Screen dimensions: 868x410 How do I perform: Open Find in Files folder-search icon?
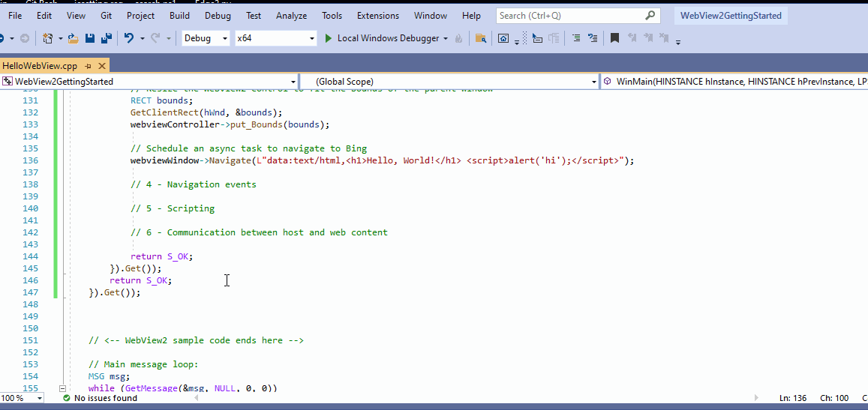(480, 38)
